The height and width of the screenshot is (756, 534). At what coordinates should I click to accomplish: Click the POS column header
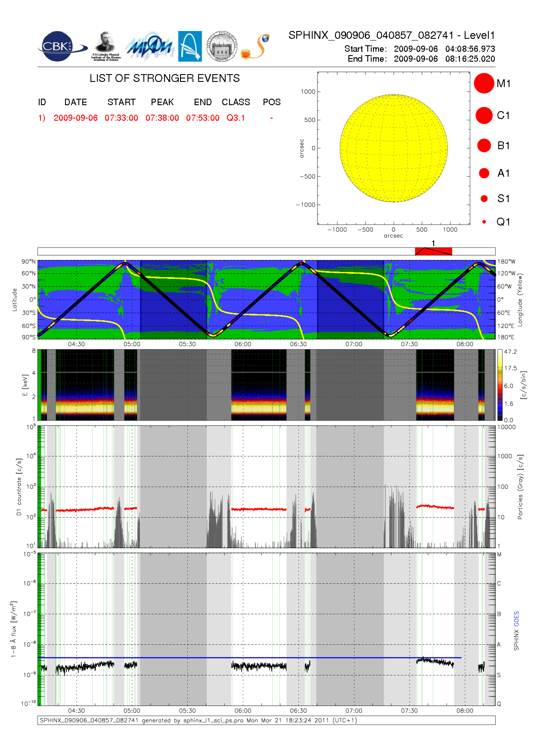(x=272, y=102)
